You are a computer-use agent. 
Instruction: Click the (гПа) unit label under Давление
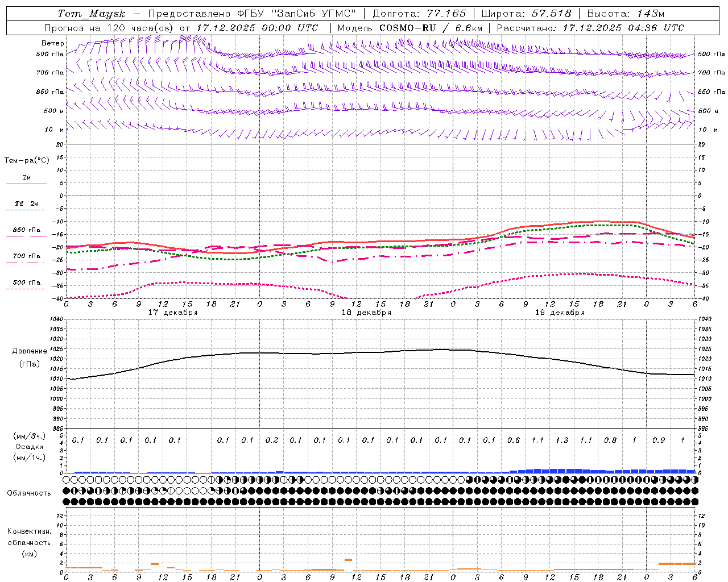(30, 364)
